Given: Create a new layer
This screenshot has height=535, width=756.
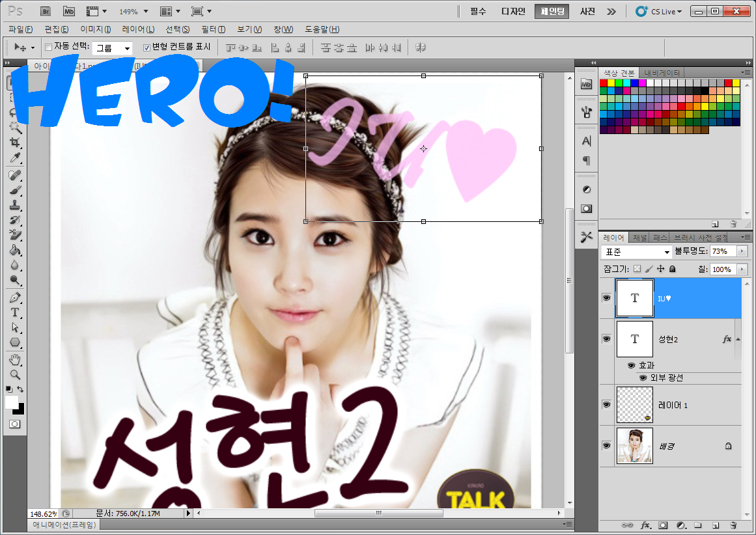Looking at the screenshot, I should [x=716, y=525].
